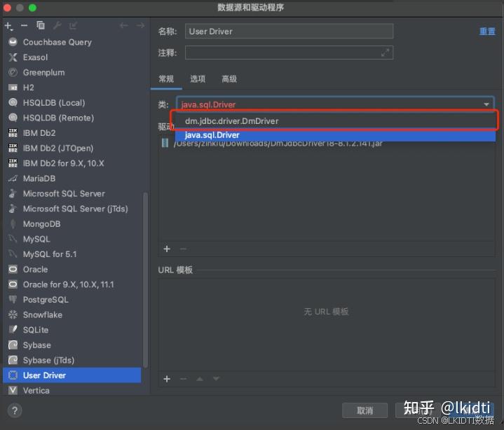Select User Driver in list
504x430 pixels.
[x=72, y=375]
